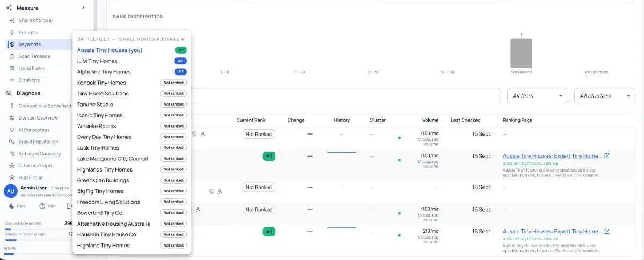This screenshot has height=260, width=644.
Task: Select Greenspan Buildings entry
Action: point(103,180)
